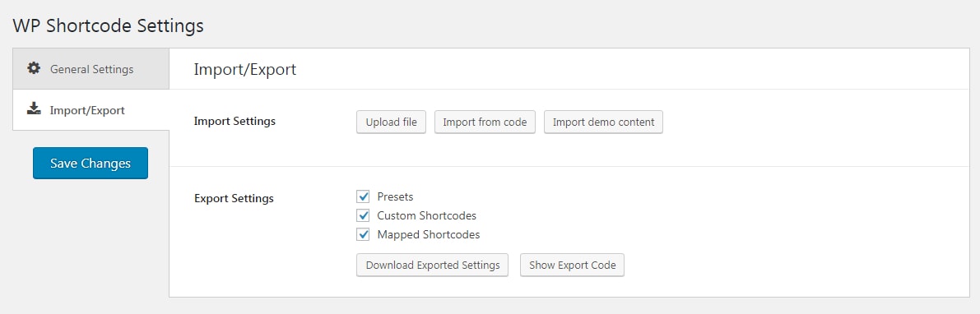Click Download Exported Settings button
980x314 pixels.
(x=433, y=265)
